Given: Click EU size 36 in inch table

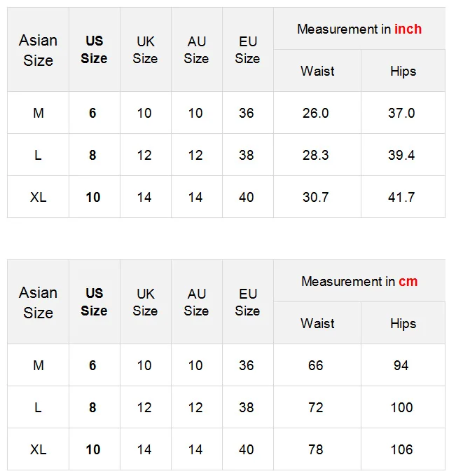Looking at the screenshot, I should coord(247,113).
